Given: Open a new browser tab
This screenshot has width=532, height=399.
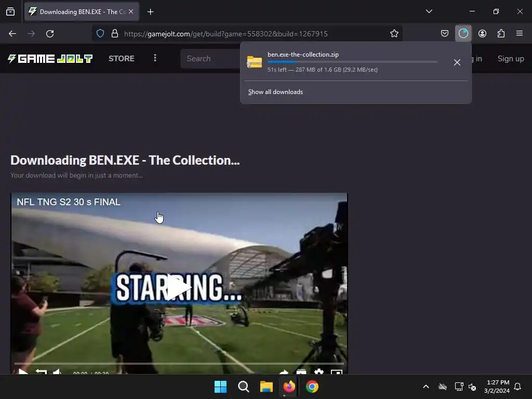Looking at the screenshot, I should coord(150,12).
